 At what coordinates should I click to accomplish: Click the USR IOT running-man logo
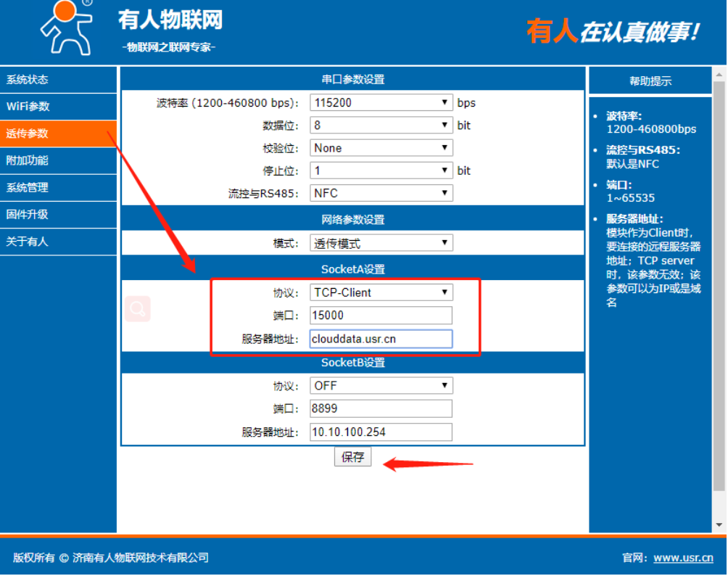click(67, 28)
